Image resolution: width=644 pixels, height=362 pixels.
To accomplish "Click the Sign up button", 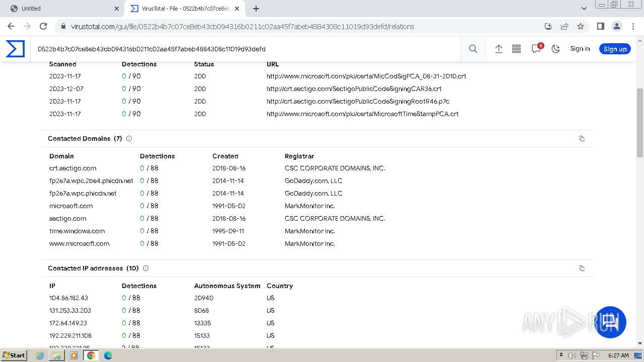I will [615, 49].
